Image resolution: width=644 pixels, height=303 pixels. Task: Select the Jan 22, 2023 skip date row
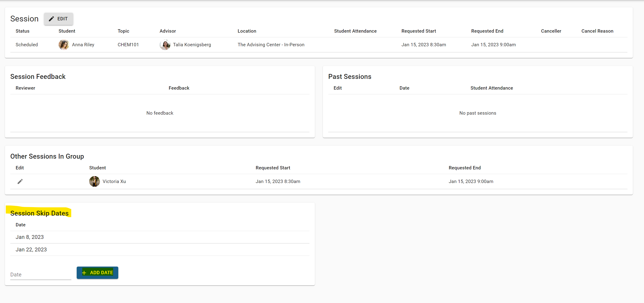point(160,250)
